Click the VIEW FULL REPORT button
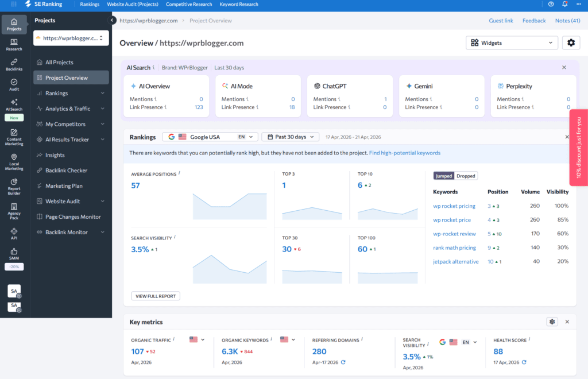588x379 pixels. [x=155, y=296]
